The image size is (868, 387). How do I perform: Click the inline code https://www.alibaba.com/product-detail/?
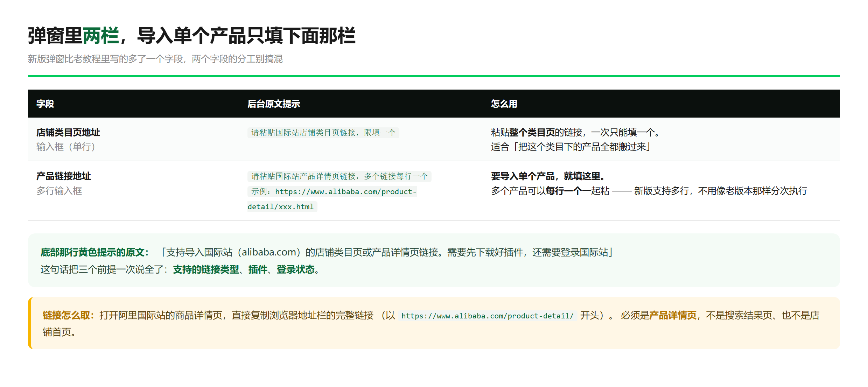click(x=488, y=316)
